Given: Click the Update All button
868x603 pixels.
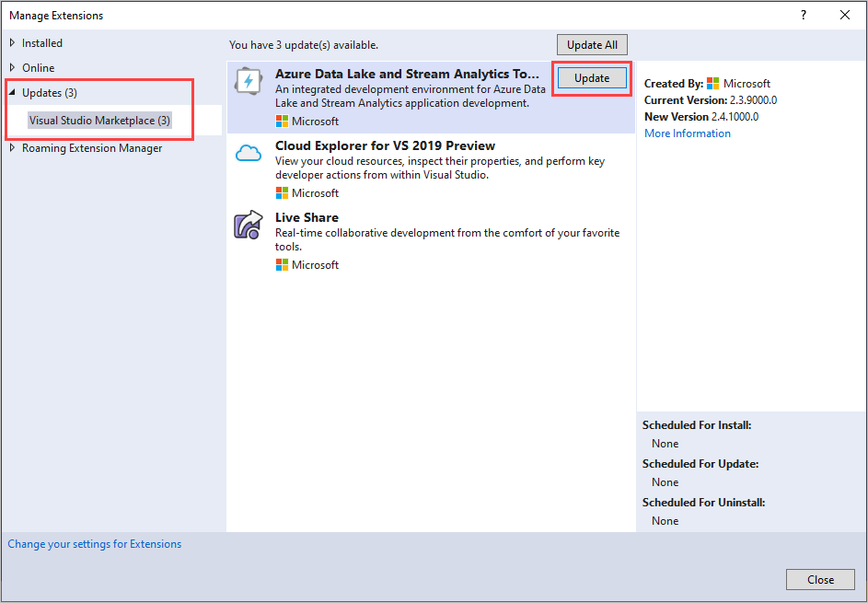Looking at the screenshot, I should click(x=592, y=44).
